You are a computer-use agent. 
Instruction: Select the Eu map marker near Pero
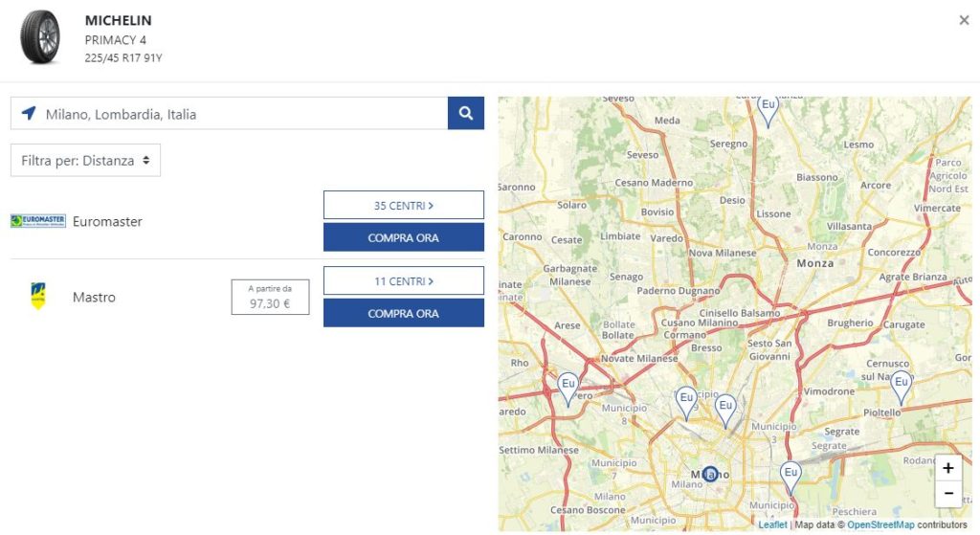point(568,386)
